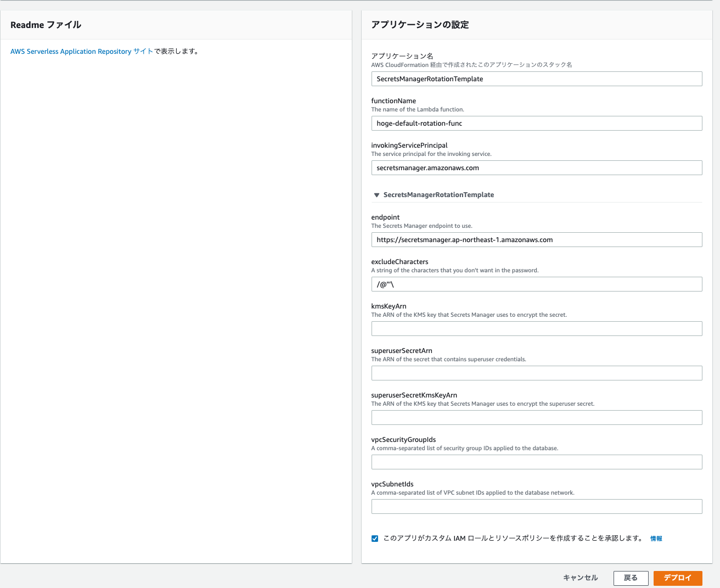This screenshot has height=588, width=720.
Task: Click the excludeCharacters label
Action: pyautogui.click(x=400, y=262)
